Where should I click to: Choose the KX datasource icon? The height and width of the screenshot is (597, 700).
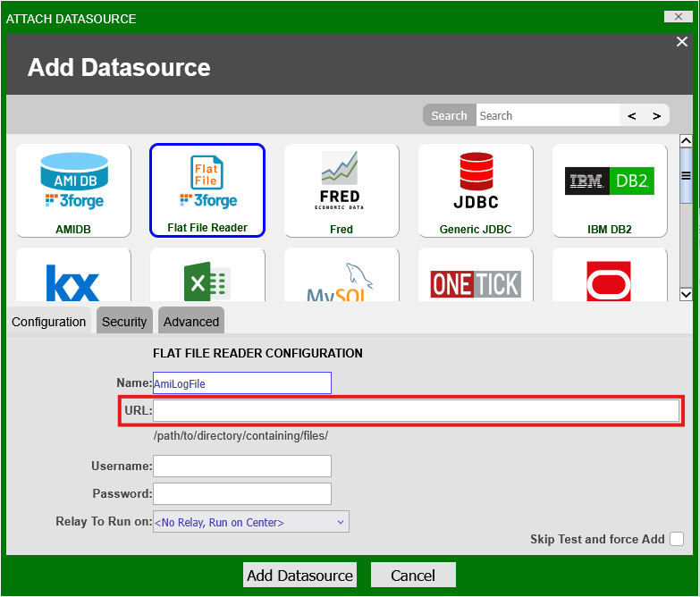pyautogui.click(x=73, y=279)
